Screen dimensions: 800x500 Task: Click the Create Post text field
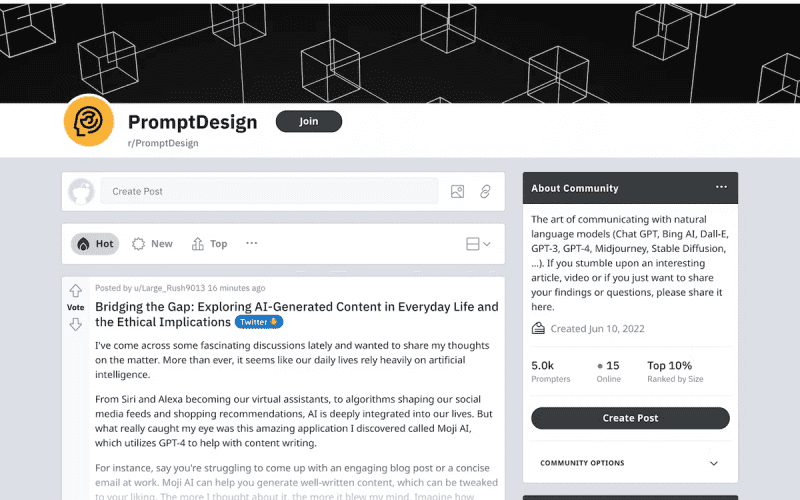click(x=269, y=191)
